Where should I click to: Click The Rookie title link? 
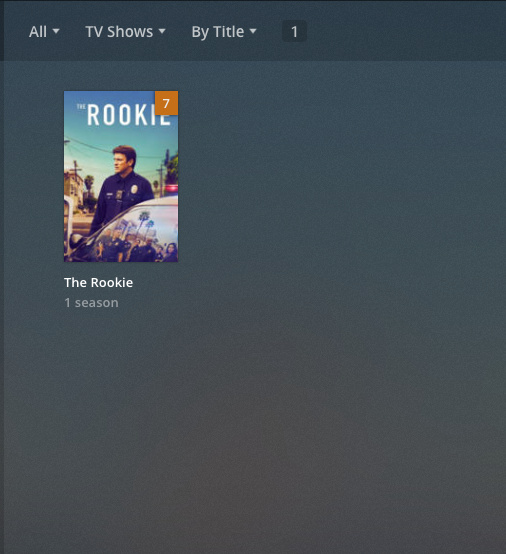[99, 282]
